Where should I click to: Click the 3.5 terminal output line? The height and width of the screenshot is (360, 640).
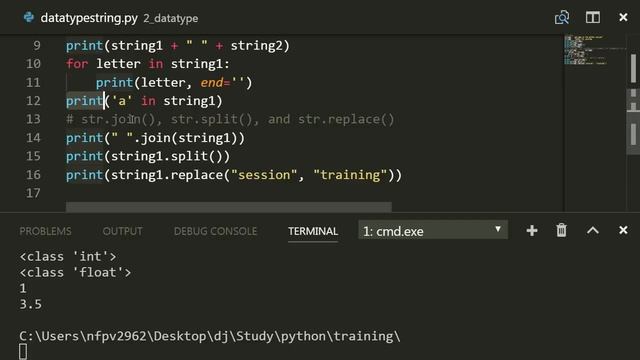point(31,304)
